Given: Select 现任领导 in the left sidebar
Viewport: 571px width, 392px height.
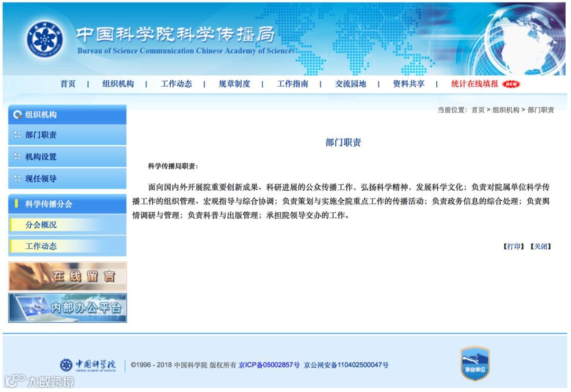Looking at the screenshot, I should click(67, 179).
